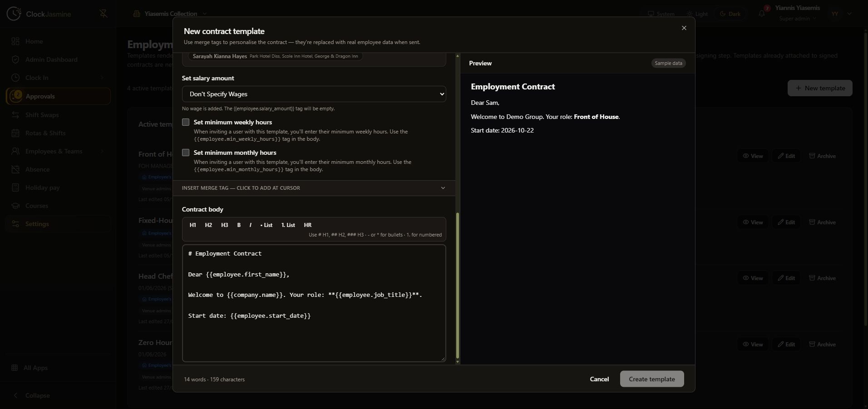Image resolution: width=868 pixels, height=409 pixels.
Task: Open All Apps grid icon
Action: coord(15,368)
